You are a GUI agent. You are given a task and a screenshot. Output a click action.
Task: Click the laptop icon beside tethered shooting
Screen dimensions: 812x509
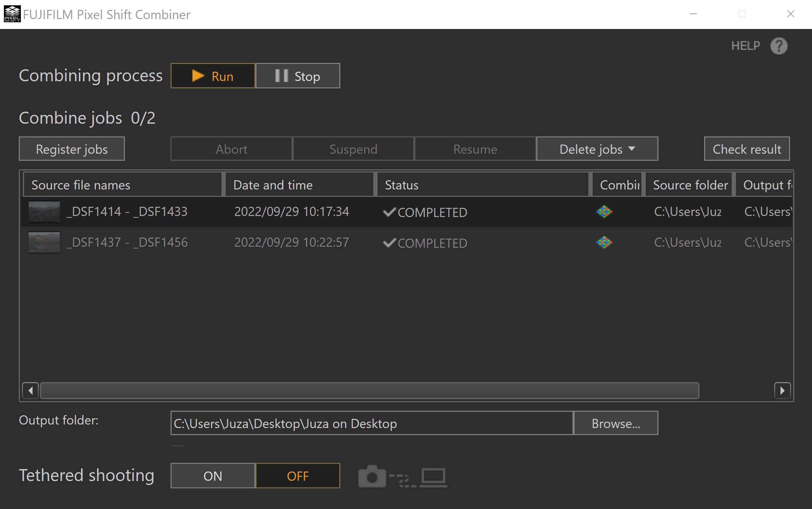pos(433,477)
